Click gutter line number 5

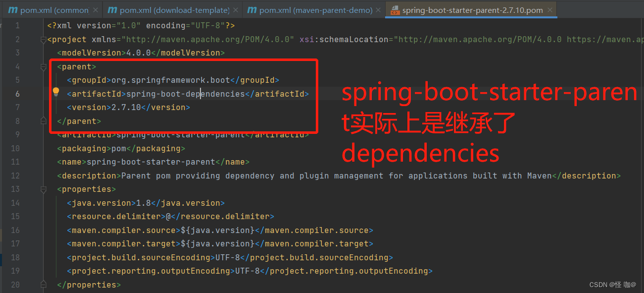tap(17, 80)
